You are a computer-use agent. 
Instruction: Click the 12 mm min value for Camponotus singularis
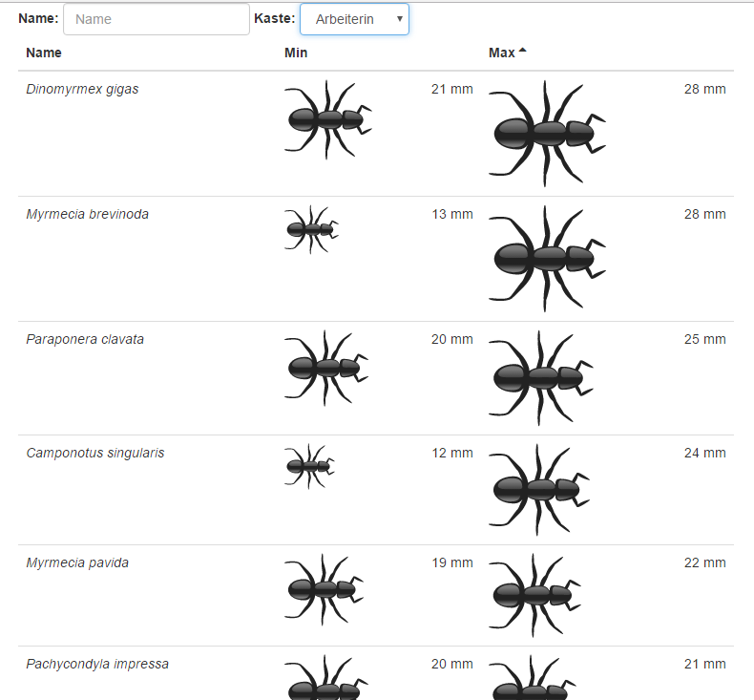(x=451, y=453)
